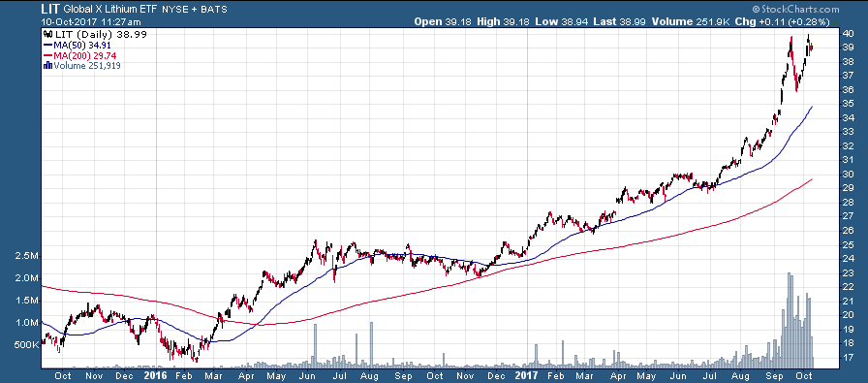
Task: Click the 26 price axis label
Action: pyautogui.click(x=847, y=231)
